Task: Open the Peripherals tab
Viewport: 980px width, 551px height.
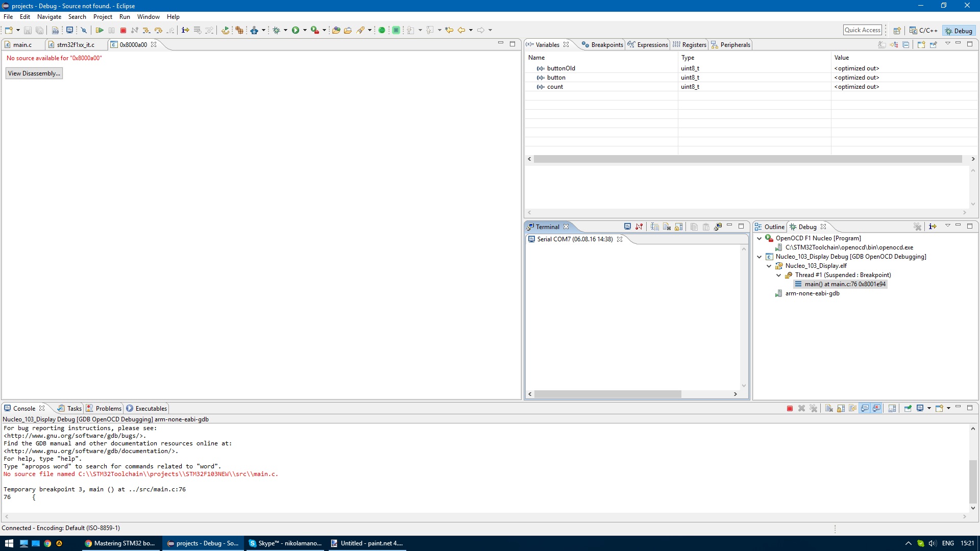Action: tap(730, 45)
